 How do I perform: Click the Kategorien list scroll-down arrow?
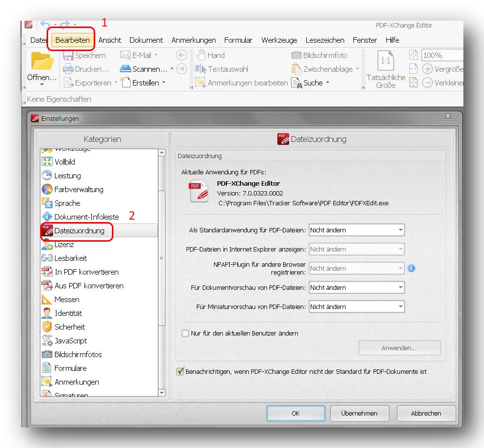click(x=162, y=392)
